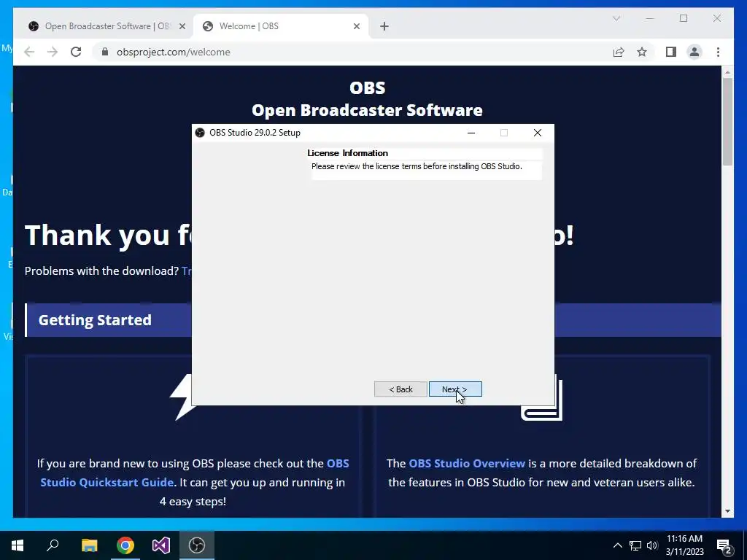The height and width of the screenshot is (560, 747).
Task: Click the License Information heading
Action: (348, 153)
